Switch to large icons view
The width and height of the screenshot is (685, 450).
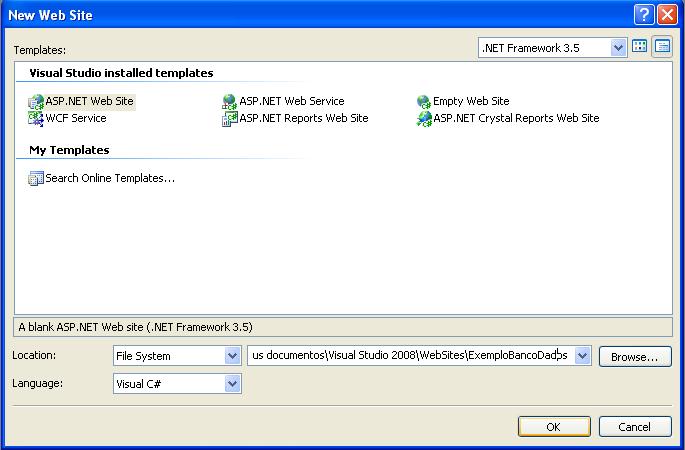640,47
